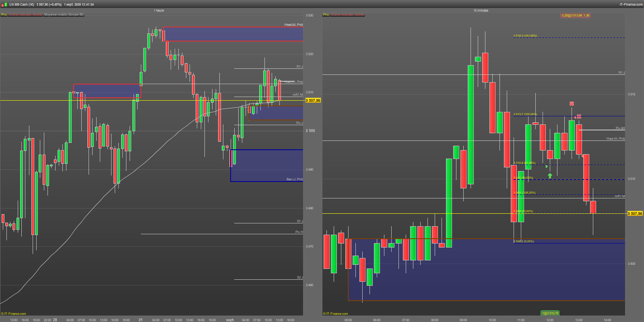Open the 1 heure timeframe title
Viewport: 644px width, 322px height.
click(x=159, y=10)
